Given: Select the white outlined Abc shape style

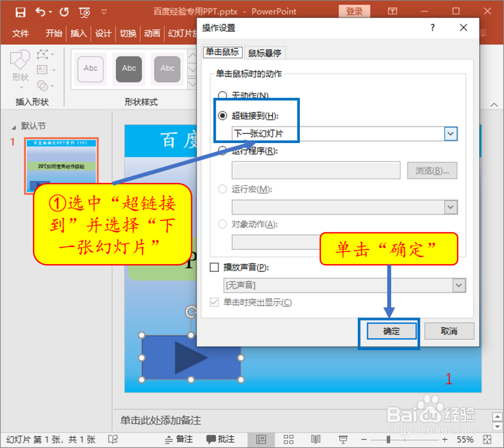Looking at the screenshot, I should tap(90, 69).
